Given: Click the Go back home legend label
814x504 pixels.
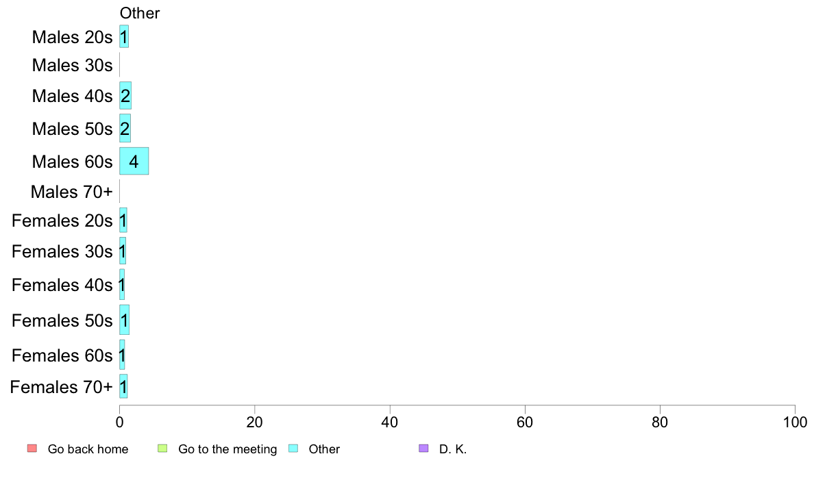Looking at the screenshot, I should 88,449.
